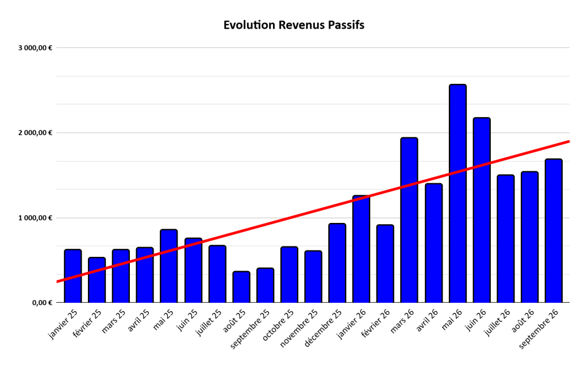The height and width of the screenshot is (366, 588).
Task: Click the mai 26 axis label
Action: click(452, 320)
